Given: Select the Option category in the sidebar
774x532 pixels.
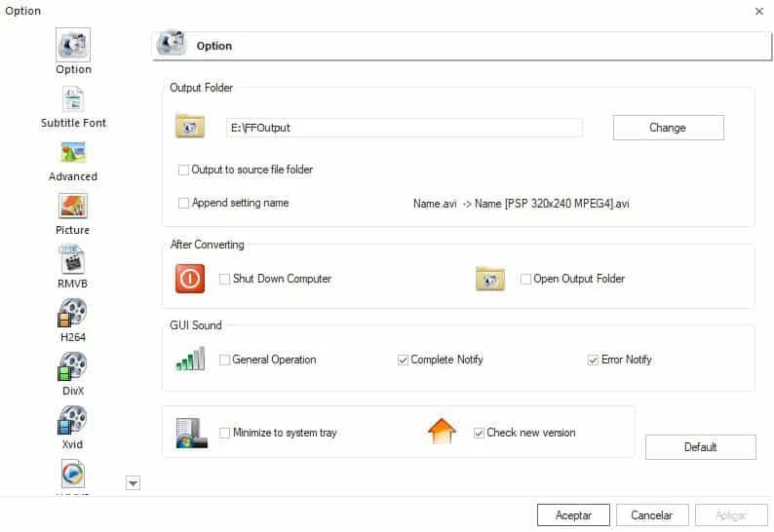Looking at the screenshot, I should tap(73, 52).
